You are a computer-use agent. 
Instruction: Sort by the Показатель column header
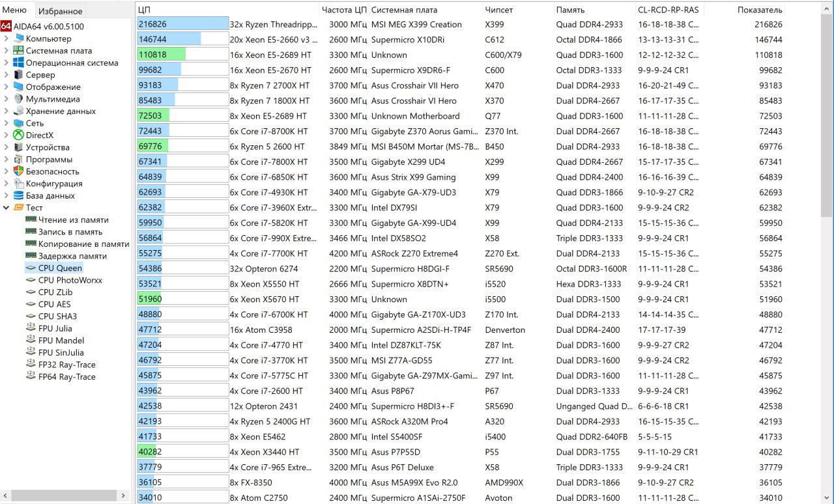(x=744, y=10)
